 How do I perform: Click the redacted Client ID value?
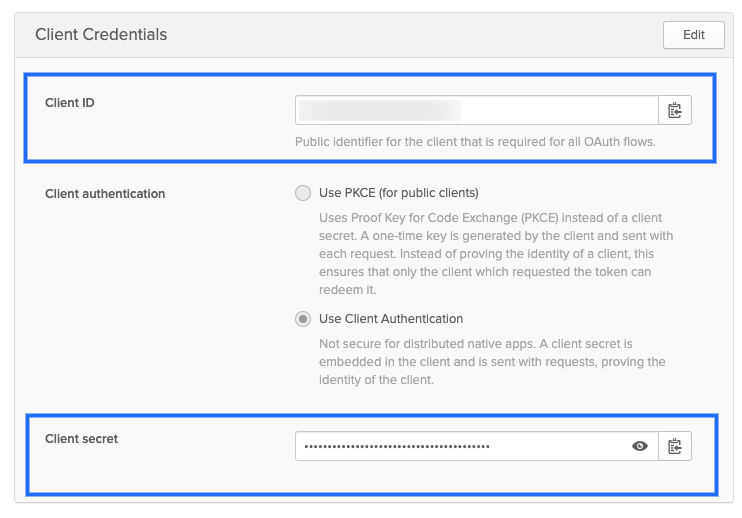pyautogui.click(x=380, y=110)
